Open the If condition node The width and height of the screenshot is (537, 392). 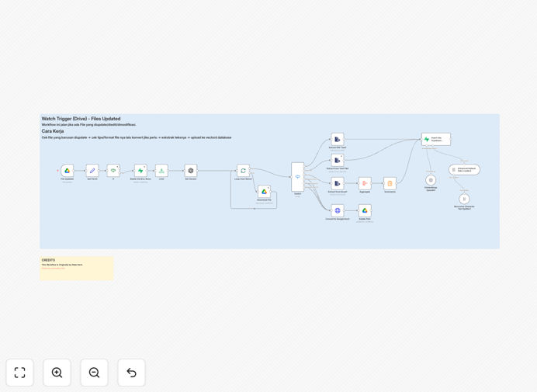click(113, 171)
